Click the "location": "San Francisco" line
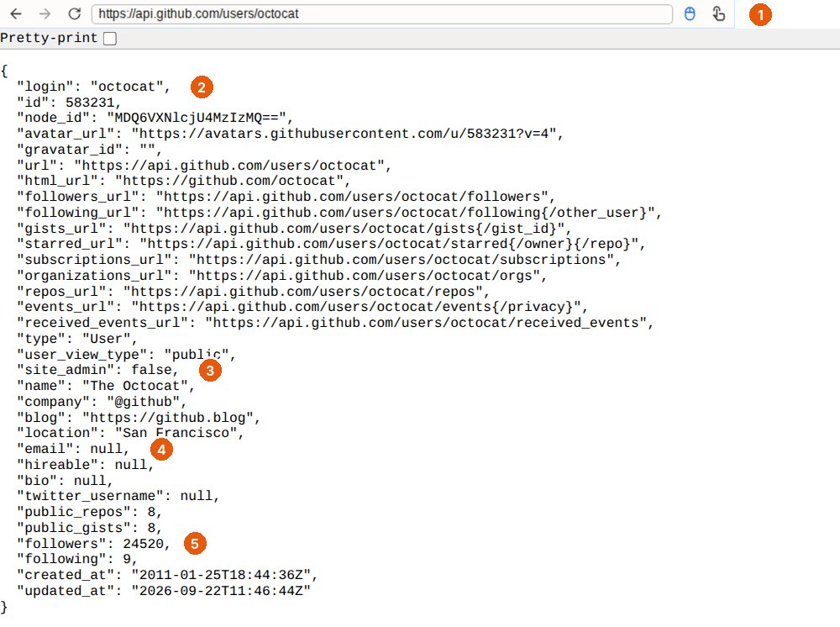The image size is (840, 627). tap(130, 433)
